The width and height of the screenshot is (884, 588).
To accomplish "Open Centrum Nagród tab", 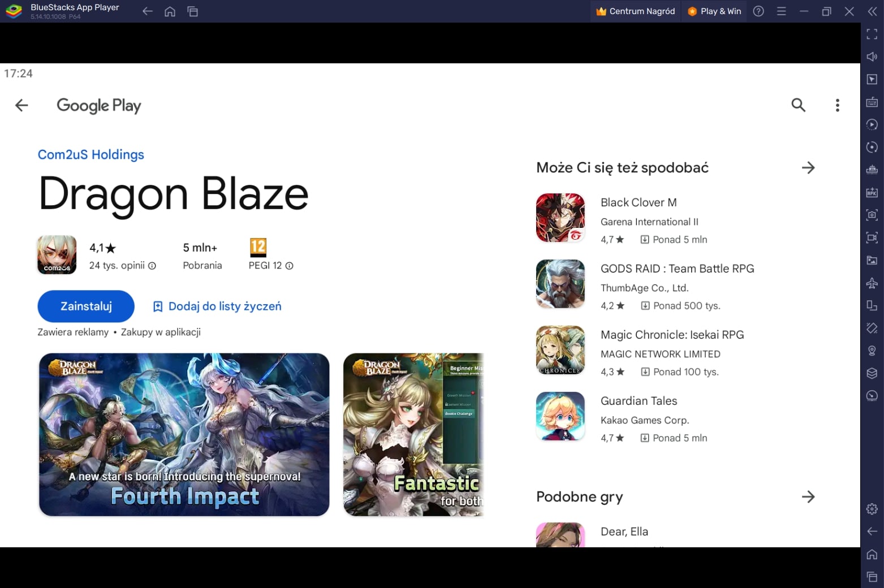I will coord(636,11).
